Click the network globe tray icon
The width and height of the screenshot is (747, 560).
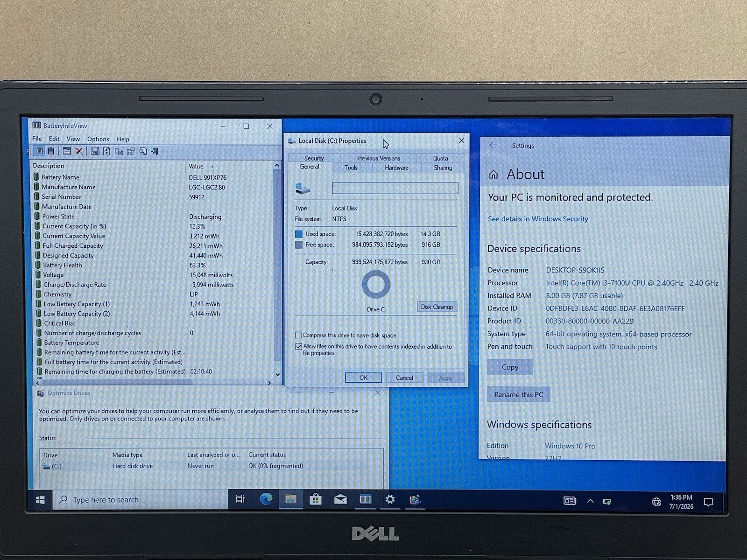tap(656, 502)
